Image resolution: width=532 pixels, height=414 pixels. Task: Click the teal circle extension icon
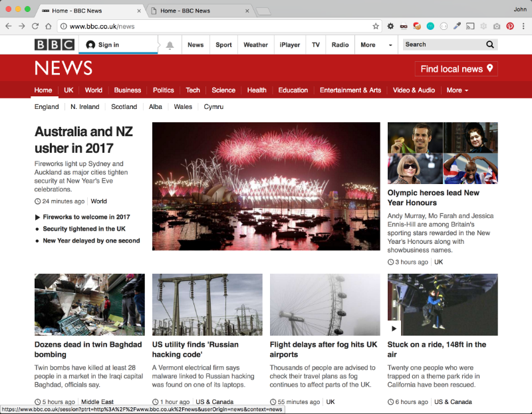430,26
